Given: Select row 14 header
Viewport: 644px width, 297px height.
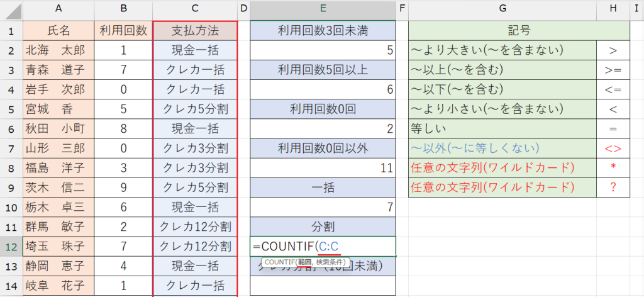Looking at the screenshot, I should point(11,286).
